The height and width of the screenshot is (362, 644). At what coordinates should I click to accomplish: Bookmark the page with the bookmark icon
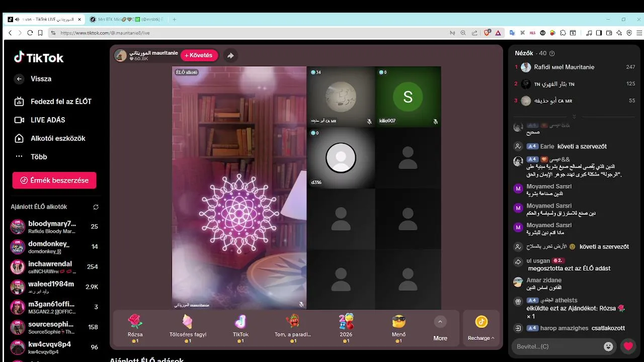pyautogui.click(x=40, y=33)
